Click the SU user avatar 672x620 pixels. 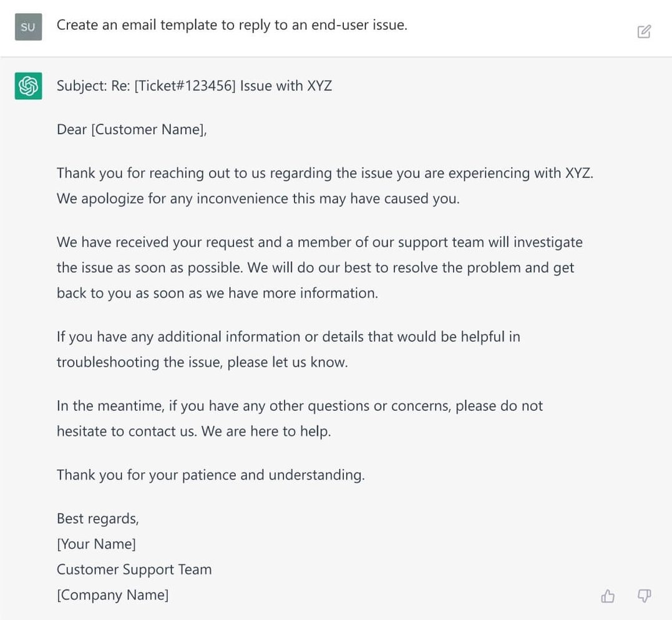tap(27, 27)
